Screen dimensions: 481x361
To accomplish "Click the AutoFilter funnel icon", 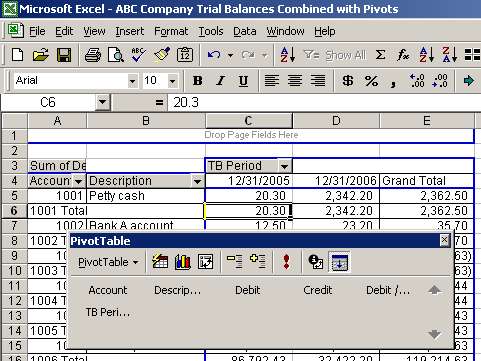I will pos(311,54).
